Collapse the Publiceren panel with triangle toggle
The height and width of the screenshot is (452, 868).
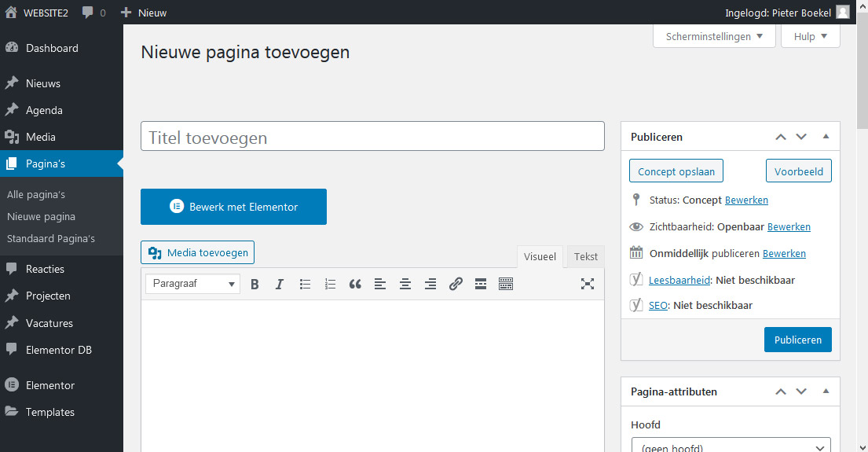click(826, 137)
